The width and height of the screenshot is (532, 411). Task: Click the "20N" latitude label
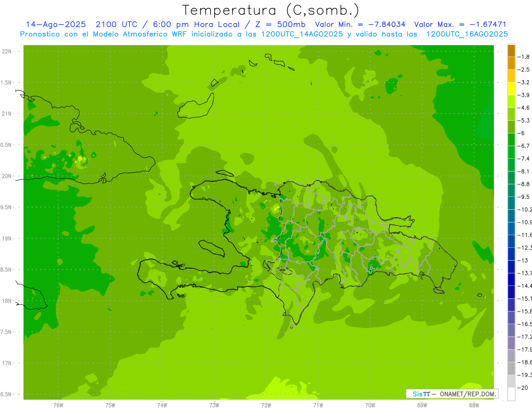tap(7, 176)
